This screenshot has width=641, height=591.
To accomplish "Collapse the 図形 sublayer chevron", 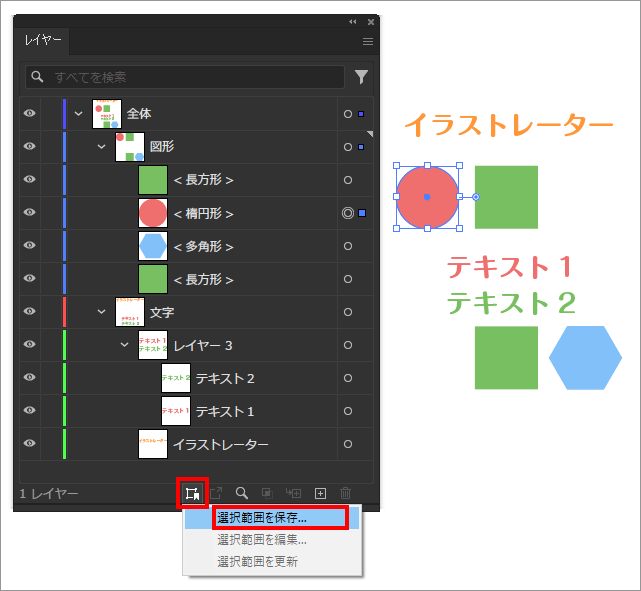I will tap(101, 146).
